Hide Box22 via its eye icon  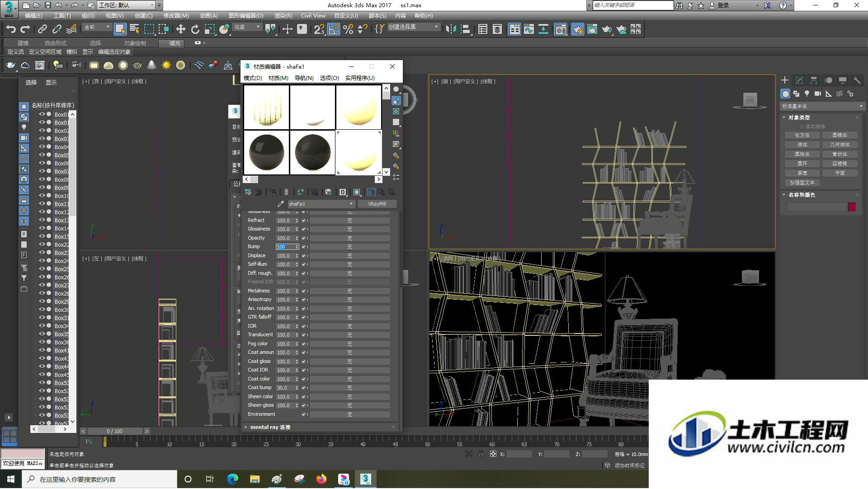(x=42, y=244)
